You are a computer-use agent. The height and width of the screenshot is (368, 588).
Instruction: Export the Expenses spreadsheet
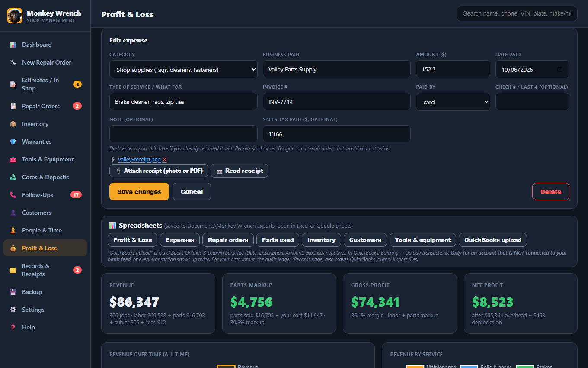pos(180,240)
